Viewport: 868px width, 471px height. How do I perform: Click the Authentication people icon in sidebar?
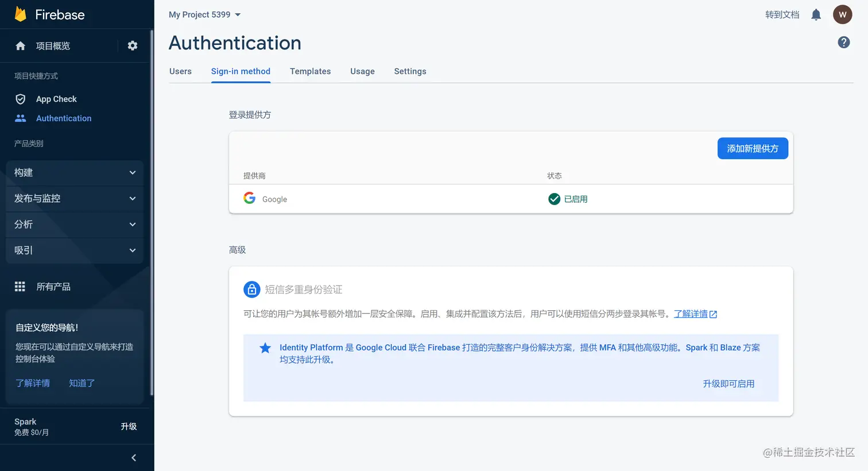click(21, 118)
